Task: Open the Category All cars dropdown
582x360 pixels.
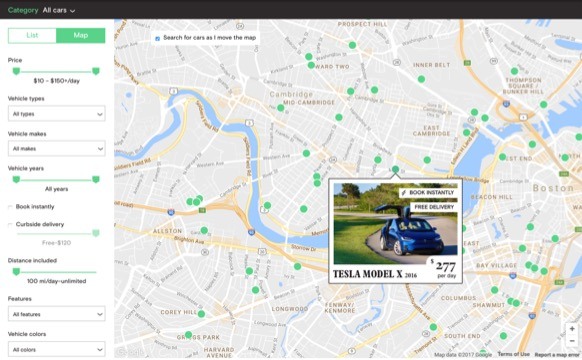Action: [x=59, y=10]
